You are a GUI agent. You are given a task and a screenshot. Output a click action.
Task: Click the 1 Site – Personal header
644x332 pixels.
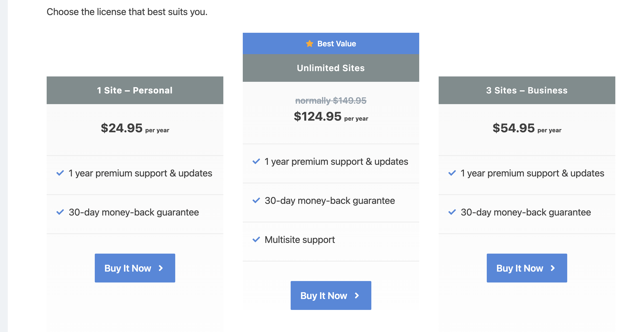point(135,90)
